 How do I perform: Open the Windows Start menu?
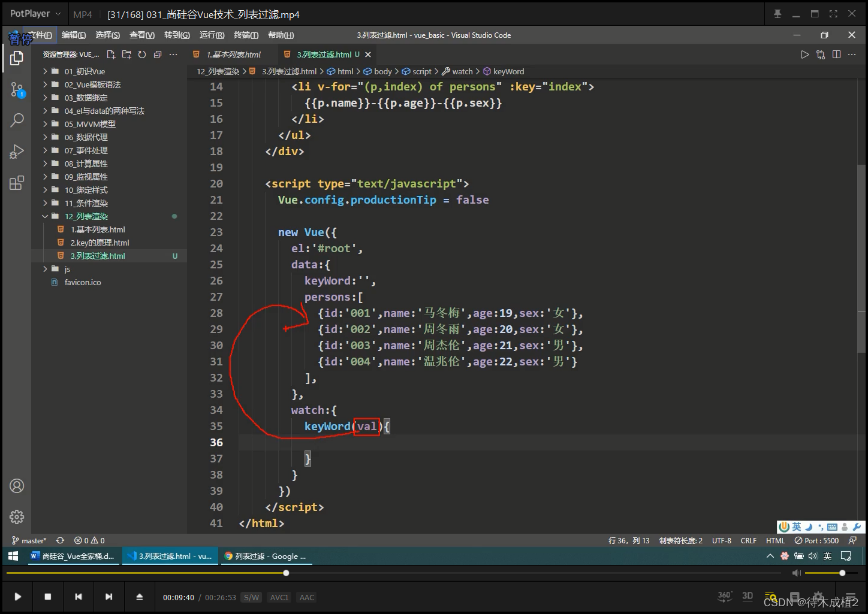[x=13, y=556]
